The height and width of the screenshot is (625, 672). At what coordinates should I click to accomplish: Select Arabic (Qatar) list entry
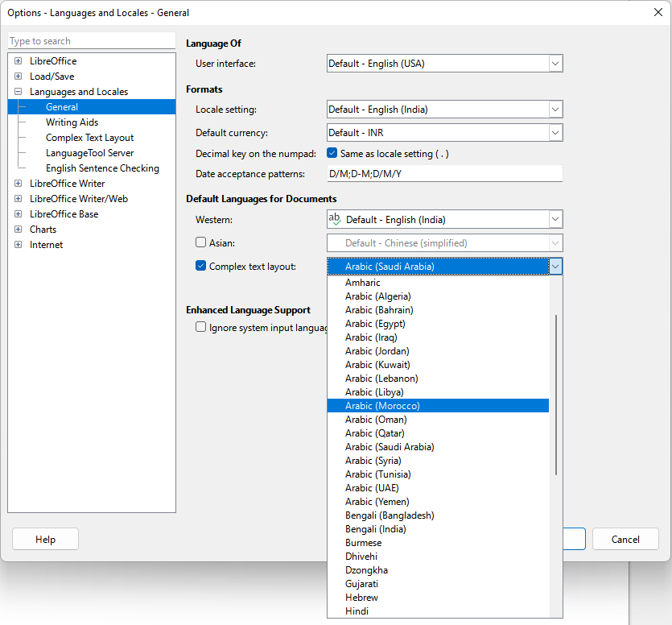438,433
